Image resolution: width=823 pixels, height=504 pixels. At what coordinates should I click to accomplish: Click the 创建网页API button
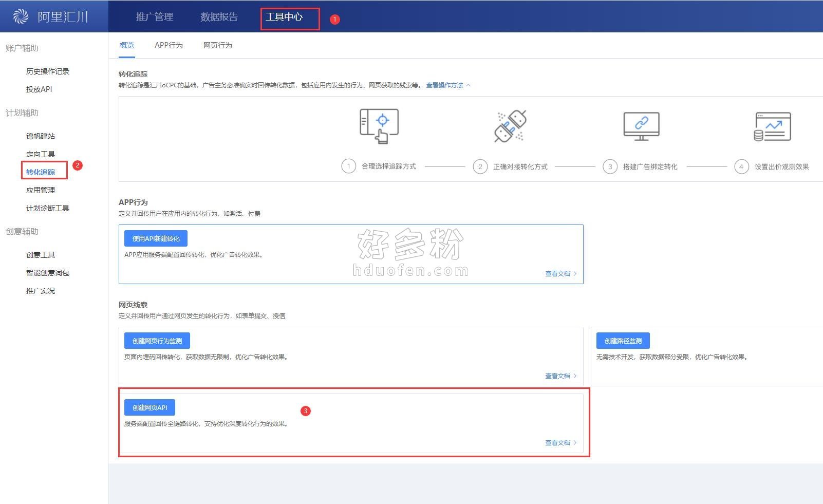tap(149, 407)
